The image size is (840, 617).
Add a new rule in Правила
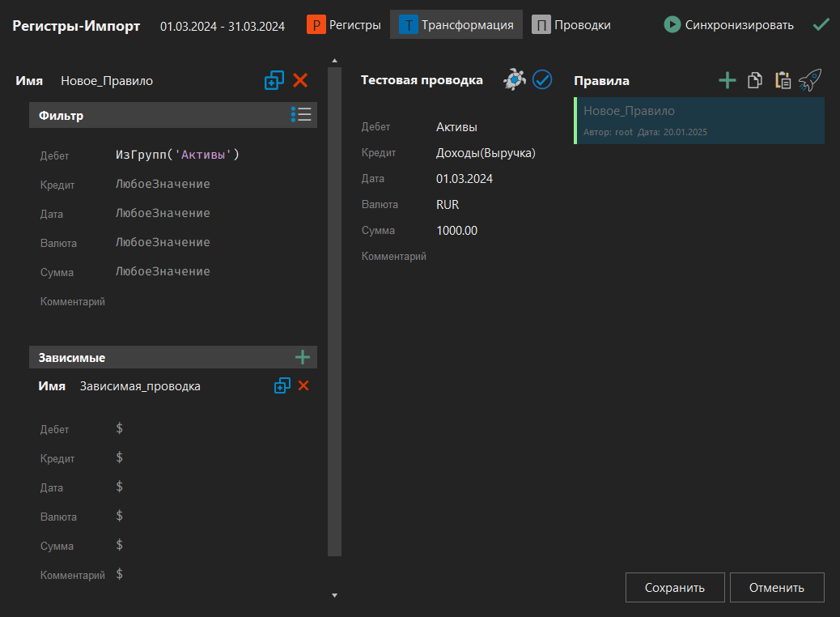728,80
